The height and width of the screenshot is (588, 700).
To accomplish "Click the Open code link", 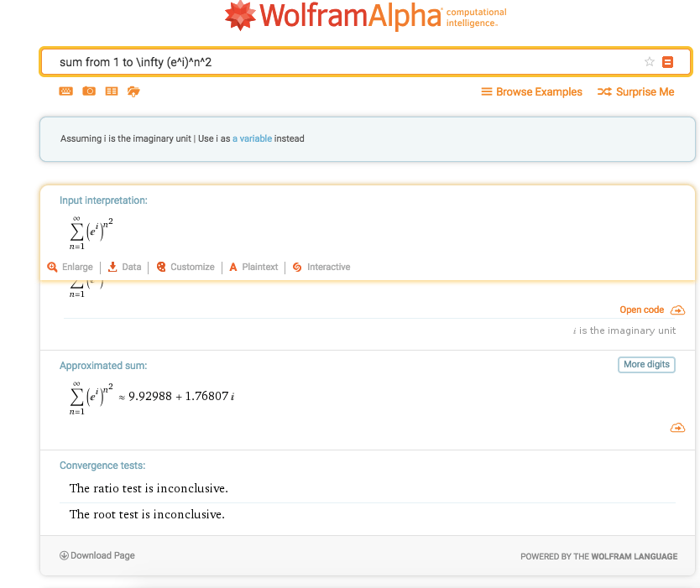I will tap(641, 310).
